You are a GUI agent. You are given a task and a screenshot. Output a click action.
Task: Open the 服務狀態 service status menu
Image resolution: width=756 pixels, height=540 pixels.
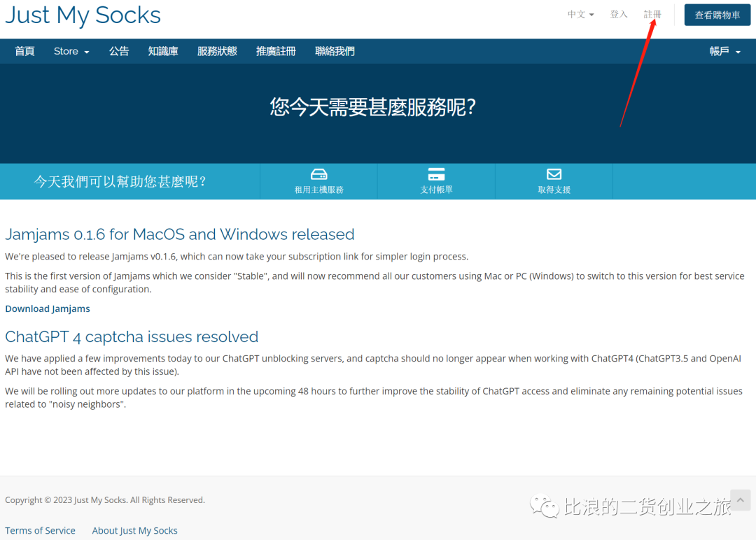(x=217, y=51)
